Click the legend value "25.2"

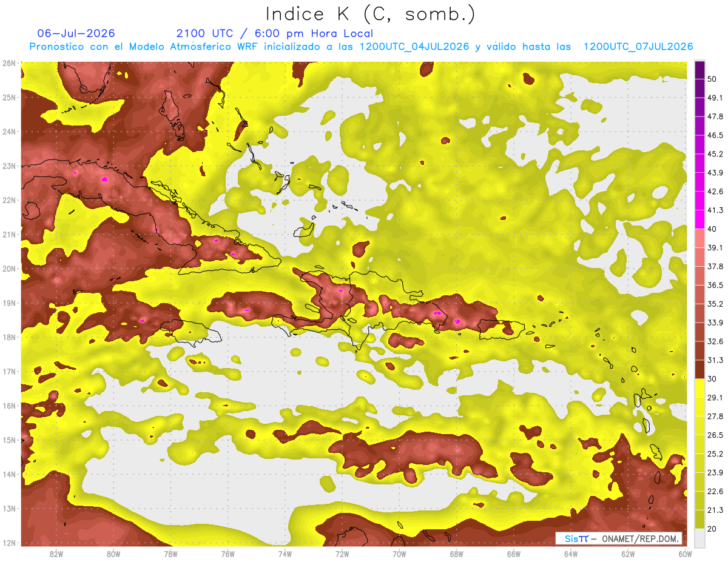(x=715, y=454)
